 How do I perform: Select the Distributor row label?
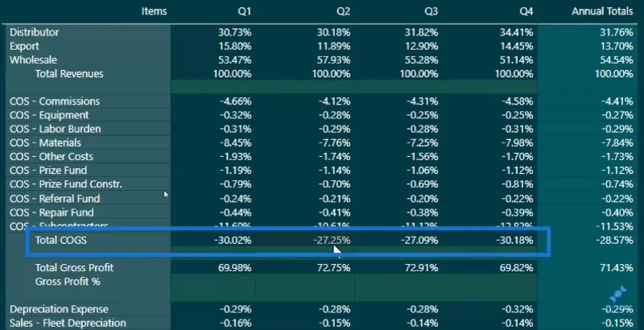point(35,32)
